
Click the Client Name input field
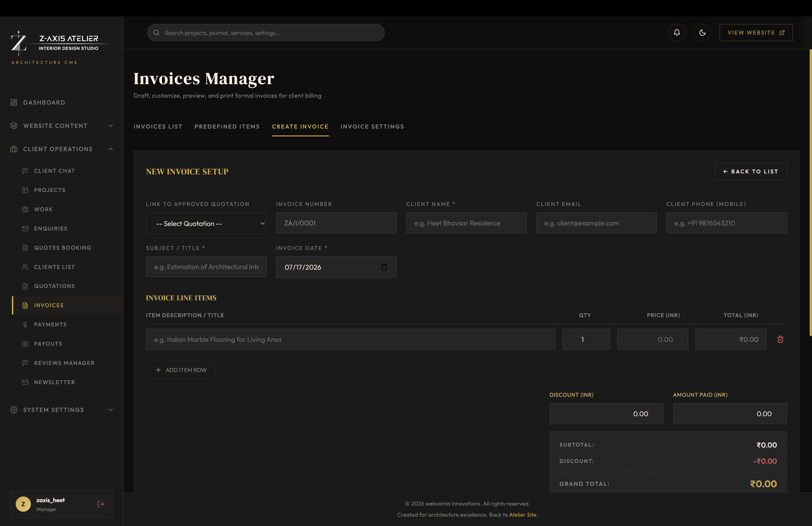tap(466, 223)
